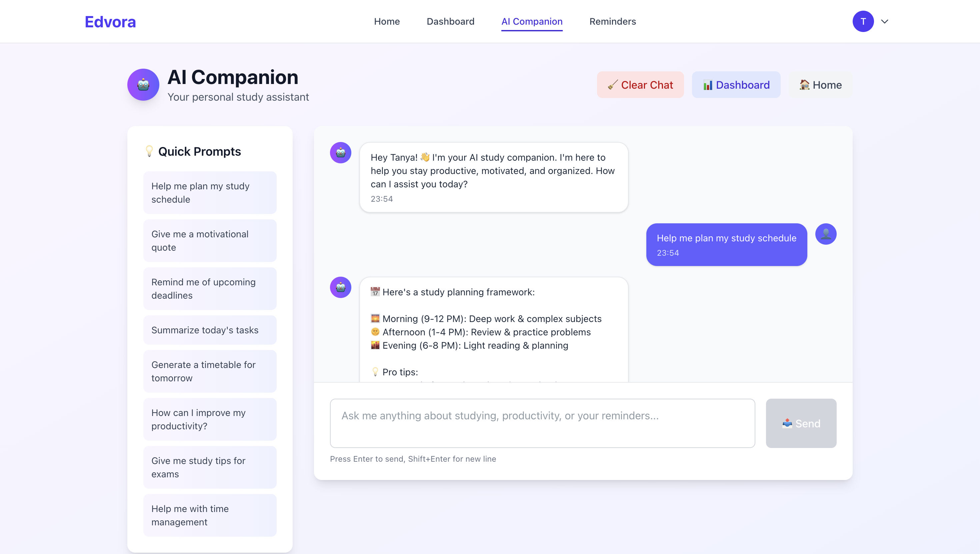The height and width of the screenshot is (554, 980).
Task: Choose 'Give me a motivational quote' prompt
Action: pyautogui.click(x=210, y=240)
